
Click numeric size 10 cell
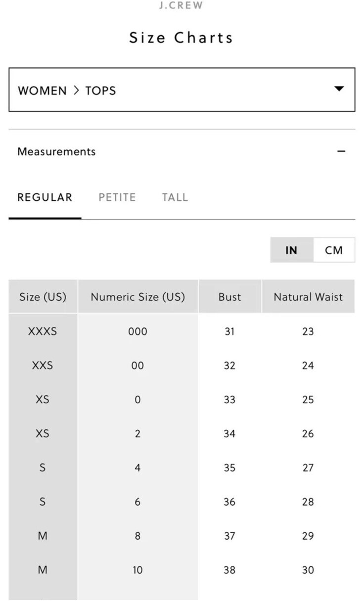click(138, 570)
